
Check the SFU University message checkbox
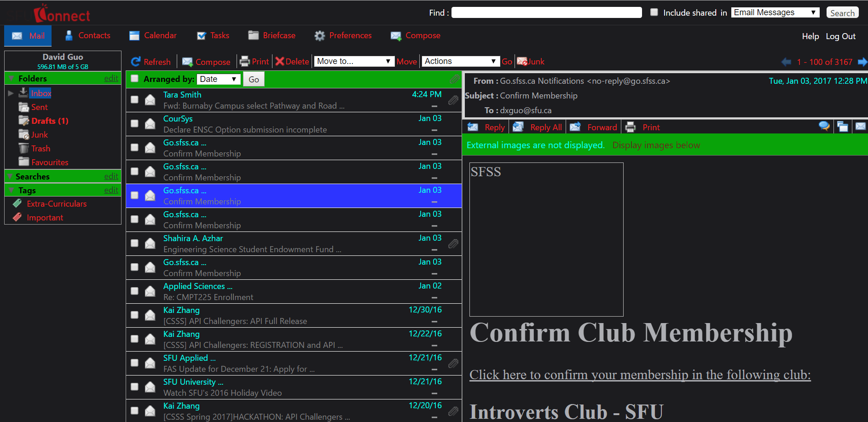point(134,387)
